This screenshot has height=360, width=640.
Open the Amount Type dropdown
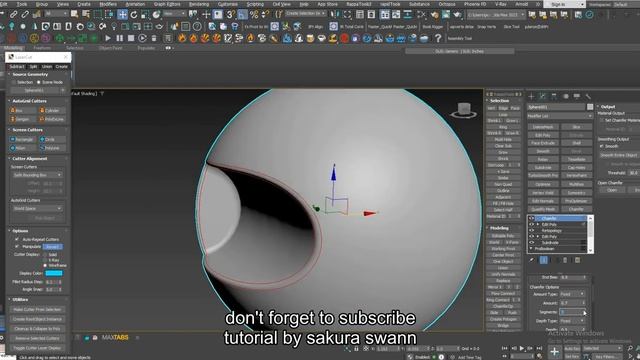tap(572, 294)
